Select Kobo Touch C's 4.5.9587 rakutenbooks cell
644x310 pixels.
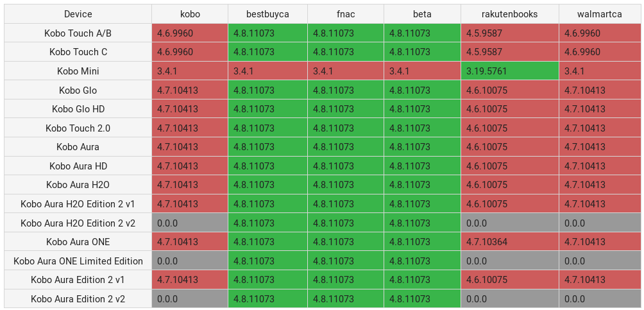509,52
